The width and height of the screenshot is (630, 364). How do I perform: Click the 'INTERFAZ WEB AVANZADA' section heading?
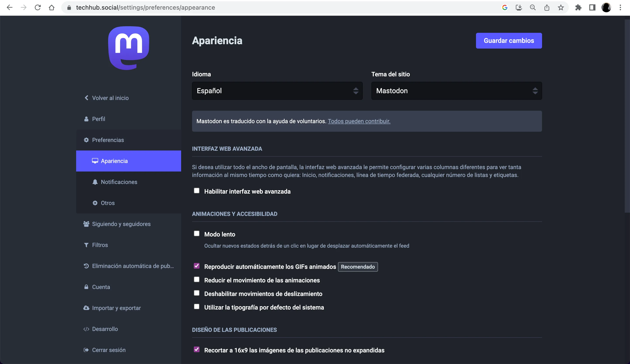point(227,149)
